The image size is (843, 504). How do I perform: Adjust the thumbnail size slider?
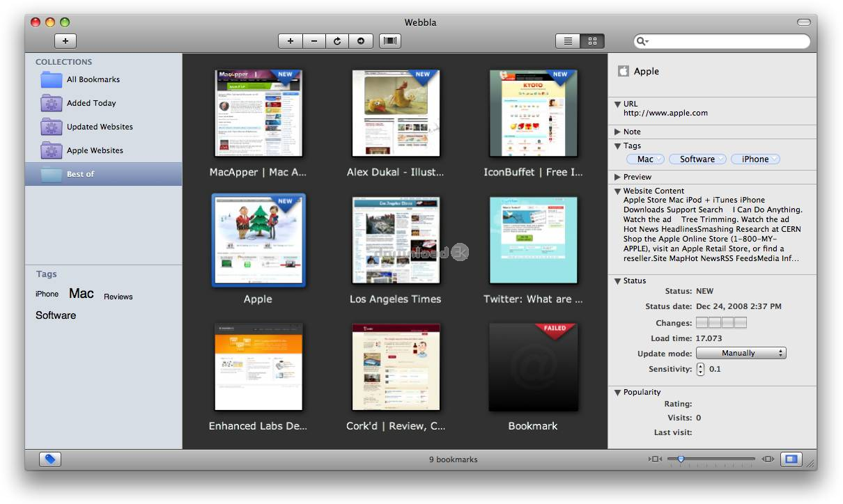click(681, 459)
